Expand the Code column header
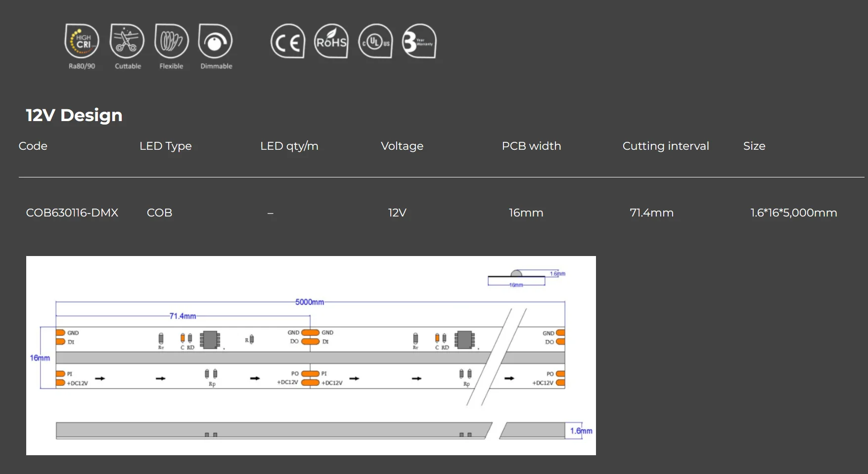The image size is (868, 474). [33, 146]
